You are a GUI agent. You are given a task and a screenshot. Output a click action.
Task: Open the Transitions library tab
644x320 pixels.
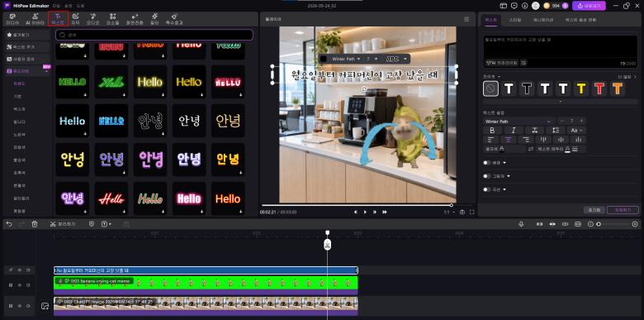tap(135, 19)
